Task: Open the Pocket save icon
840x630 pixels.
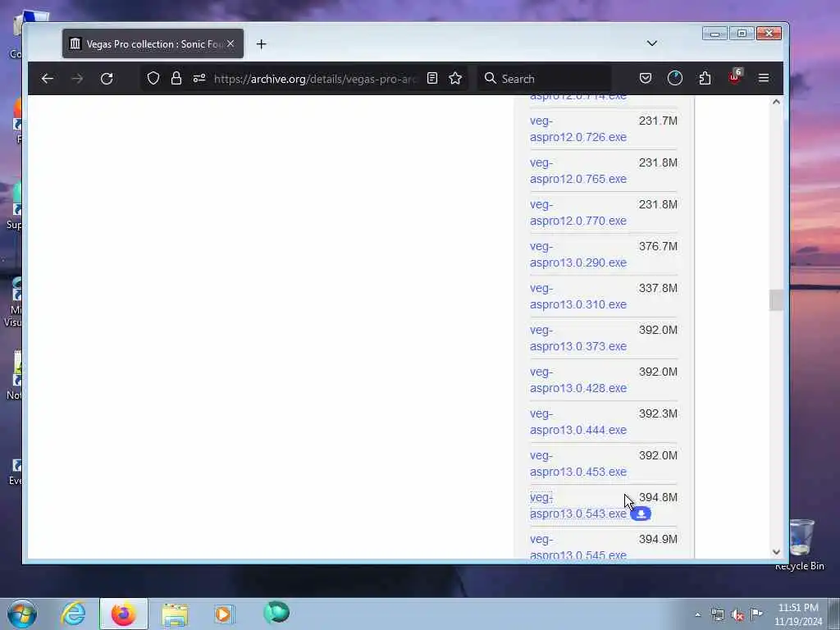Action: 646,79
